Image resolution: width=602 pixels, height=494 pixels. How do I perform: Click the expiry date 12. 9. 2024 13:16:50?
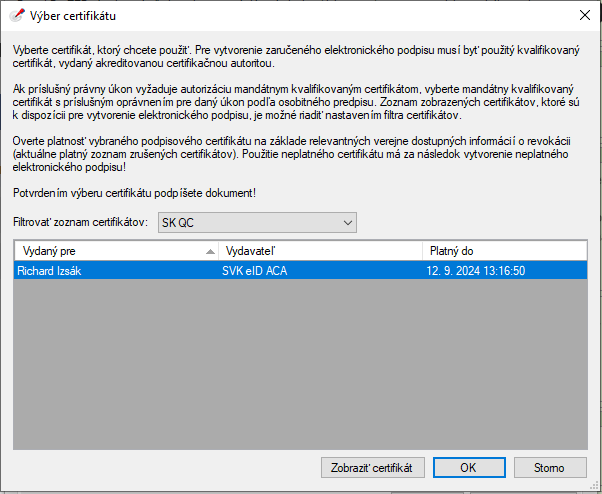click(x=476, y=271)
